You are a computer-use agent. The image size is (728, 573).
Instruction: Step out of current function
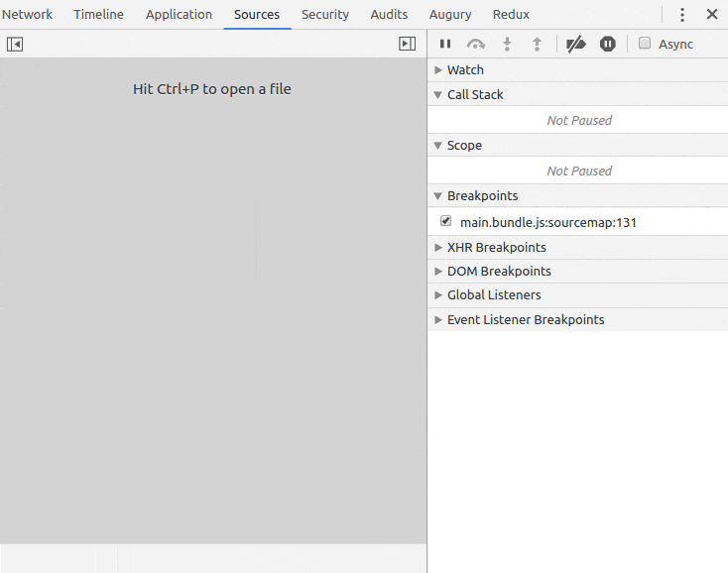pyautogui.click(x=537, y=44)
